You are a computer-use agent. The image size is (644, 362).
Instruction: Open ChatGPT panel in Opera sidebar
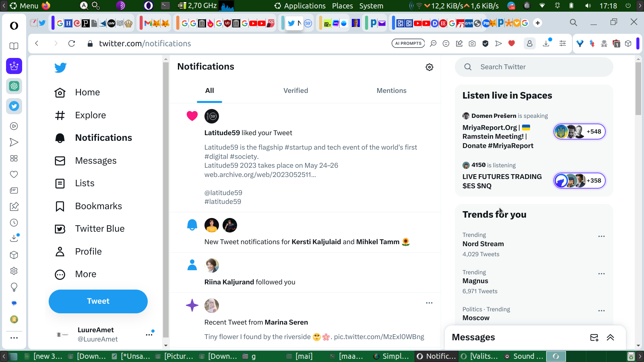pyautogui.click(x=14, y=86)
